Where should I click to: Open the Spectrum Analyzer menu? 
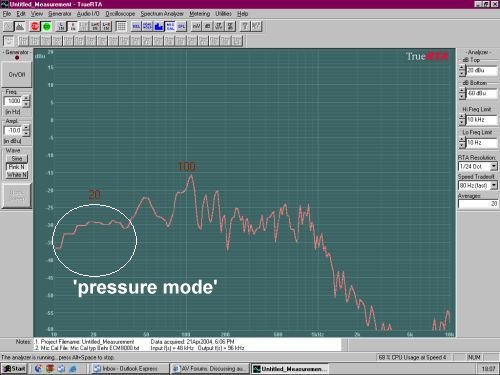tap(162, 14)
